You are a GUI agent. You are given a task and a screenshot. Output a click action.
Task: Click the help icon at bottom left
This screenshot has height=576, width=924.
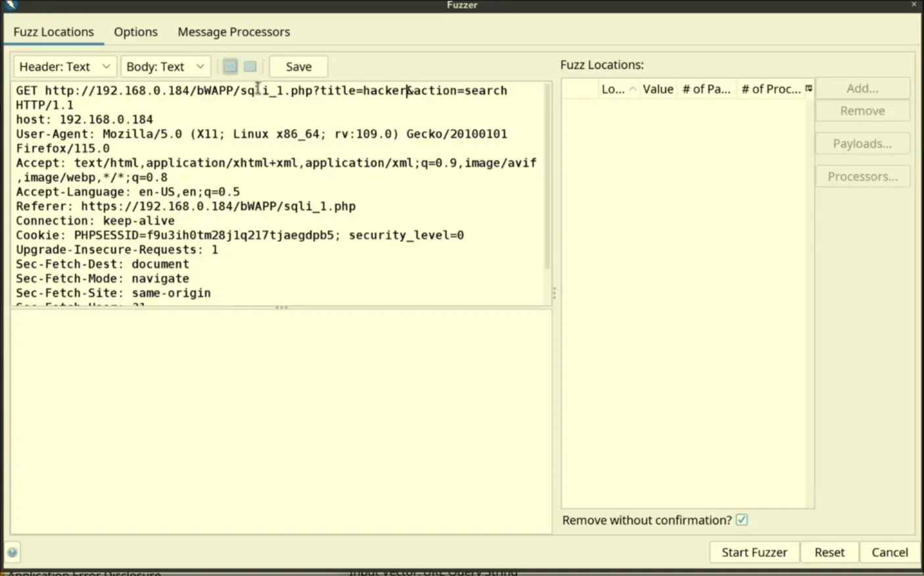12,552
